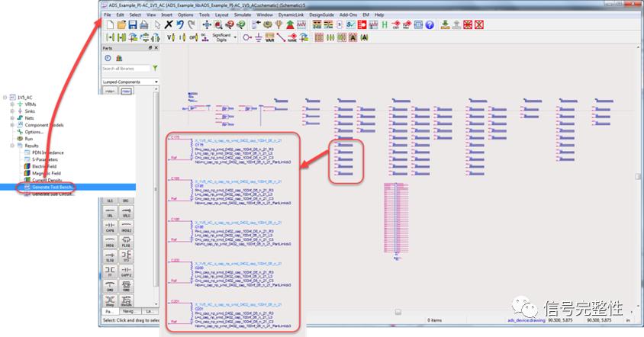Insert a VAR variable equation block
This screenshot has width=644, height=337.
269,37
